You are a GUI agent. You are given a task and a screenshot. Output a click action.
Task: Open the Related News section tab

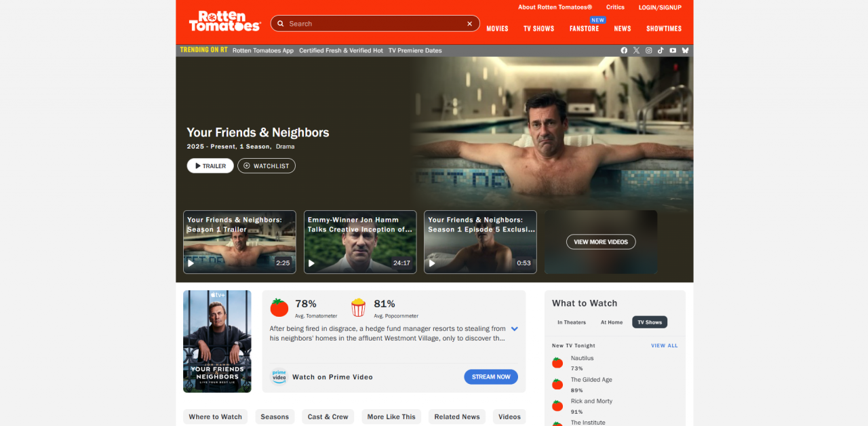tap(457, 417)
